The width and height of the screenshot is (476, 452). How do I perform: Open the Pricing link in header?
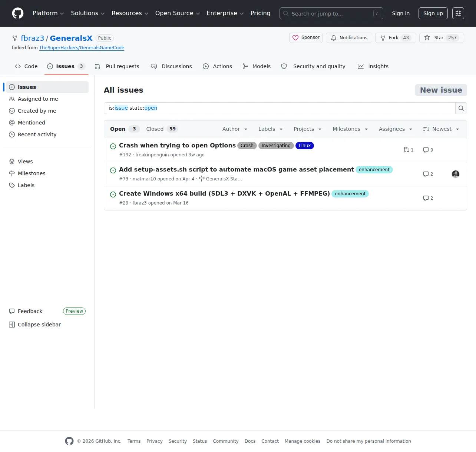point(260,13)
